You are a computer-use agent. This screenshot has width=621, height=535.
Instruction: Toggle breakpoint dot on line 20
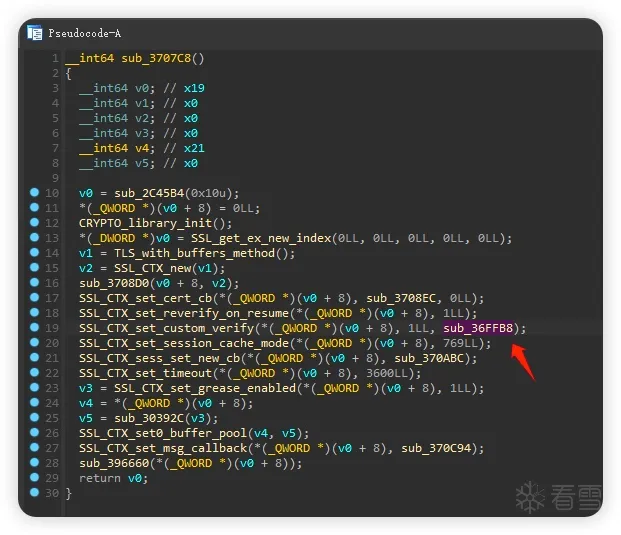pos(34,342)
